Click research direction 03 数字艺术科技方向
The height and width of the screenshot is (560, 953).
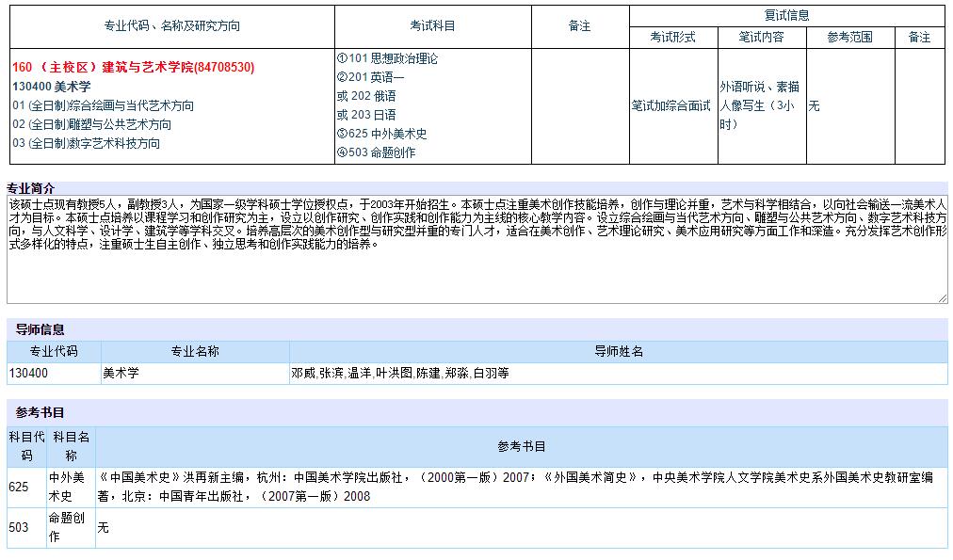click(87, 143)
